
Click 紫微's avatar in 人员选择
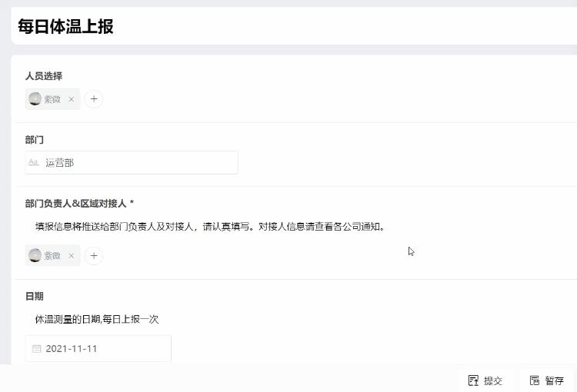[35, 99]
